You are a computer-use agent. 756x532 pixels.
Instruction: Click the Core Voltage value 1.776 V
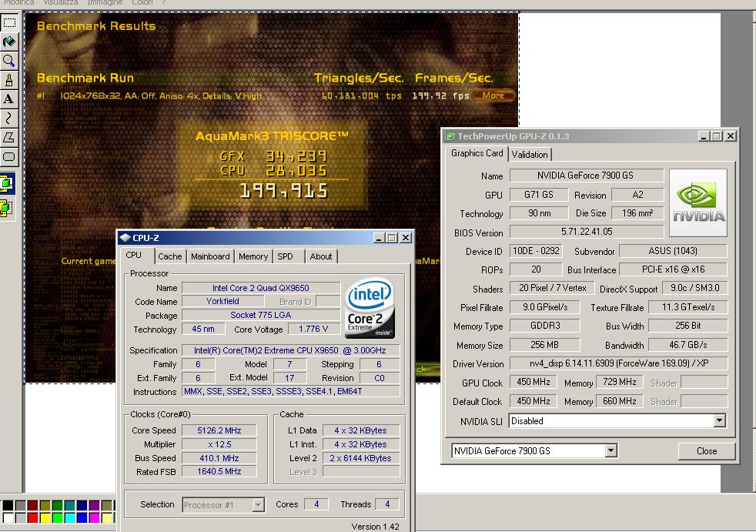313,329
